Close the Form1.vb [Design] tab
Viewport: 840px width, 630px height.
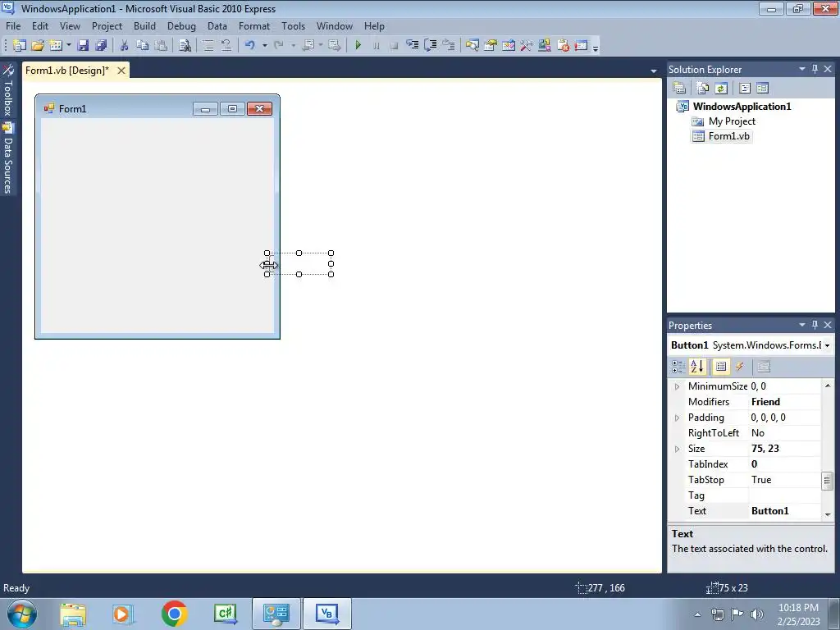(121, 71)
